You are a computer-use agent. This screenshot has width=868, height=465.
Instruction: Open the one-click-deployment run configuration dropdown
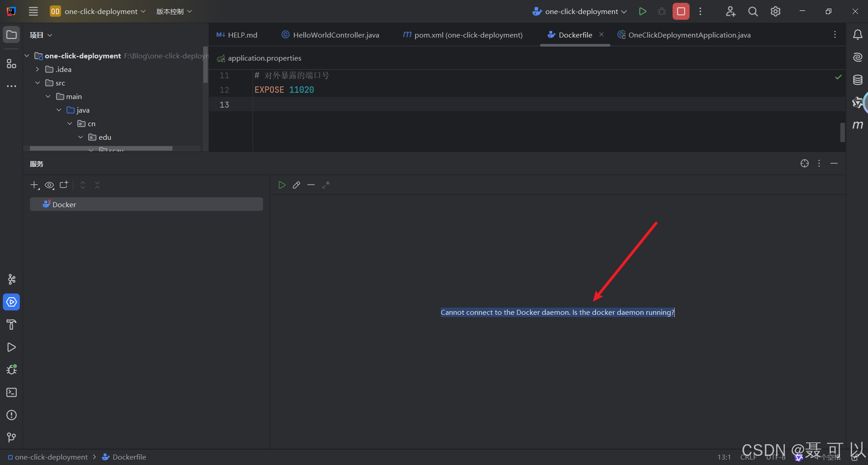pos(579,11)
